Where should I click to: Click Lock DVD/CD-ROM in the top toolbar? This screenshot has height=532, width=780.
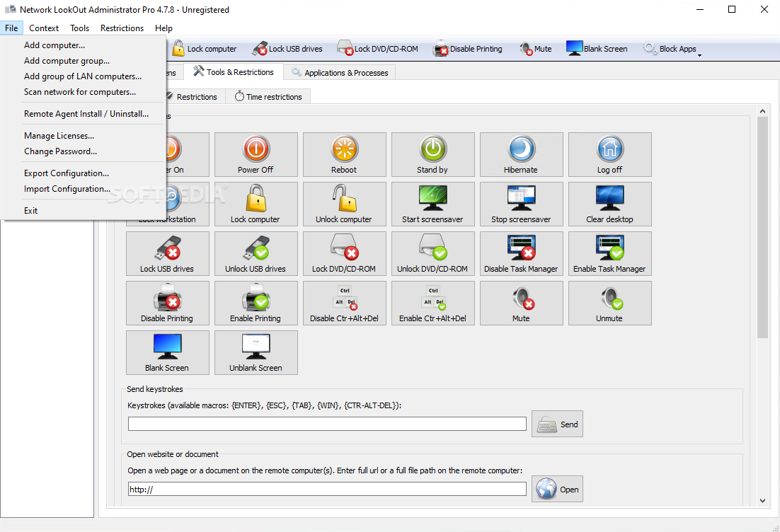point(377,49)
